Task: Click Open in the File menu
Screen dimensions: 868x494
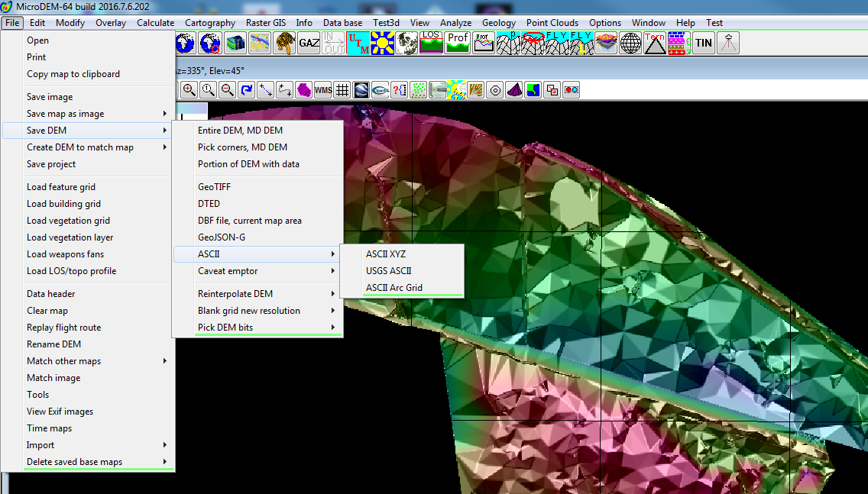Action: tap(89, 40)
